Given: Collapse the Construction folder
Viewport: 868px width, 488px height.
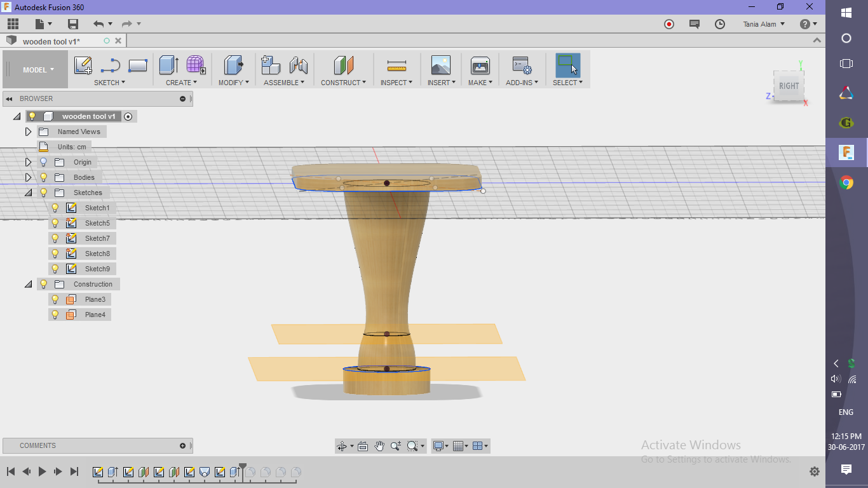Looking at the screenshot, I should click(28, 284).
